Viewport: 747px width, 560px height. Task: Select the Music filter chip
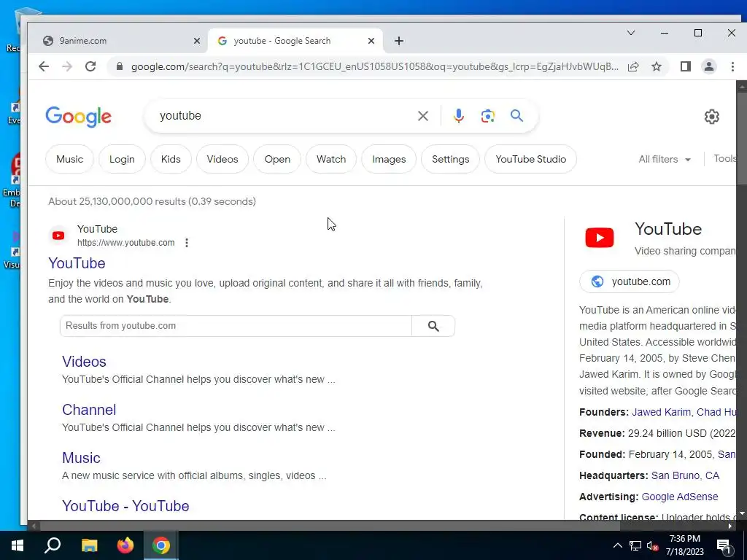(69, 159)
